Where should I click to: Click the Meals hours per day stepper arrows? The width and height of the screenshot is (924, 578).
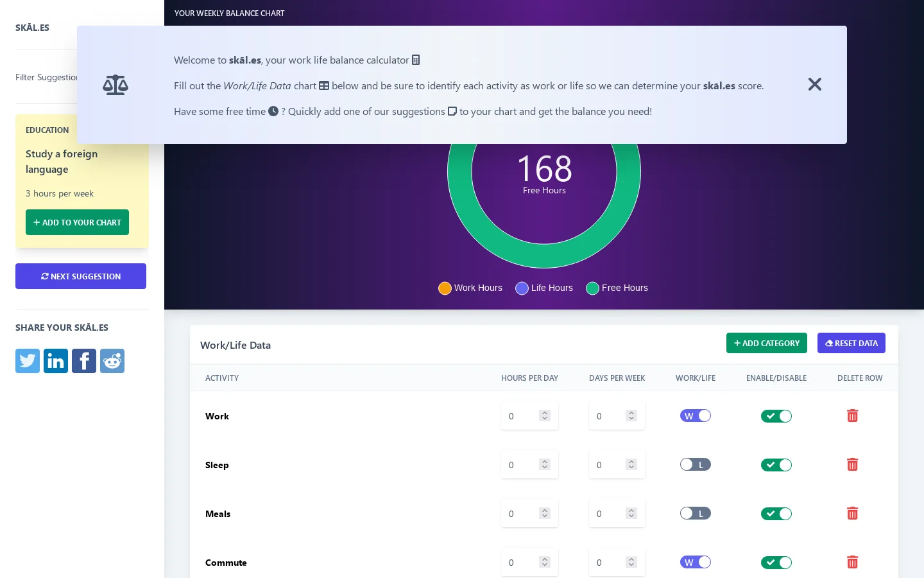[545, 513]
